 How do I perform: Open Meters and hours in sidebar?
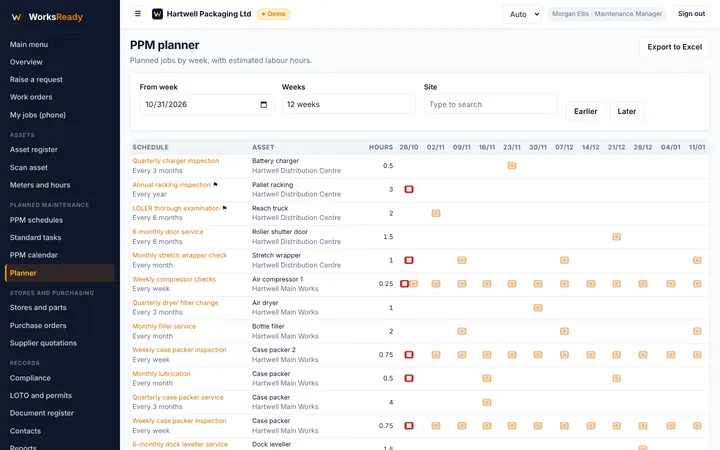(40, 185)
